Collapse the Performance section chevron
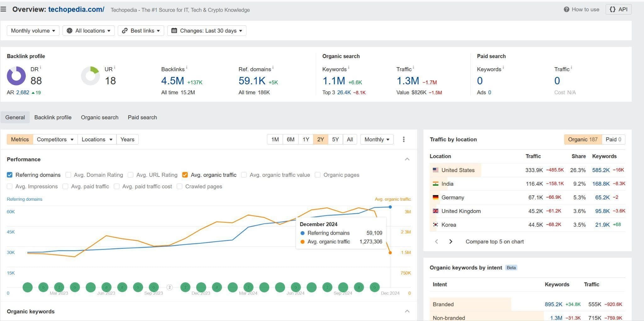This screenshot has height=321, width=644. (x=407, y=159)
